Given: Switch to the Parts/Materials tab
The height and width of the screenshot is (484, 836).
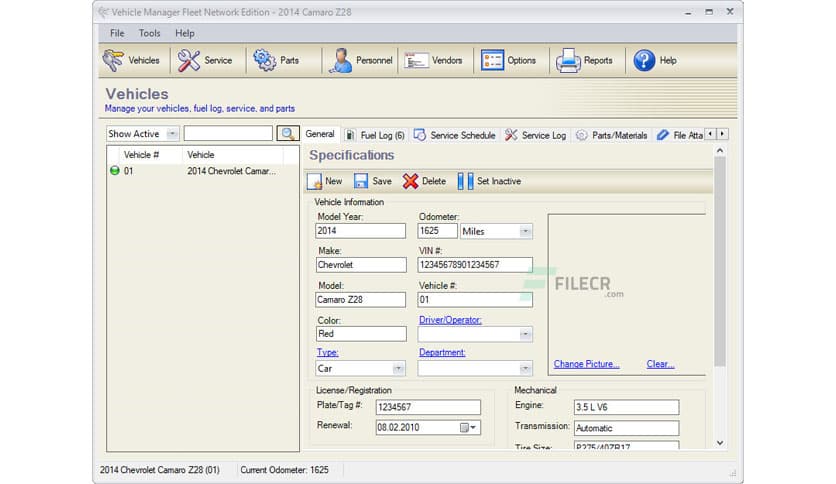Looking at the screenshot, I should click(612, 135).
